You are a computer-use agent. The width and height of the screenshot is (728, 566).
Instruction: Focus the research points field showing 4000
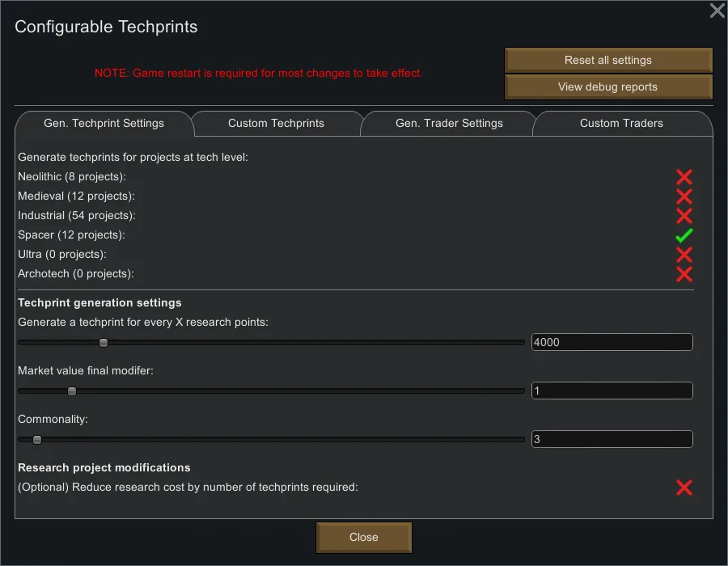click(x=612, y=343)
